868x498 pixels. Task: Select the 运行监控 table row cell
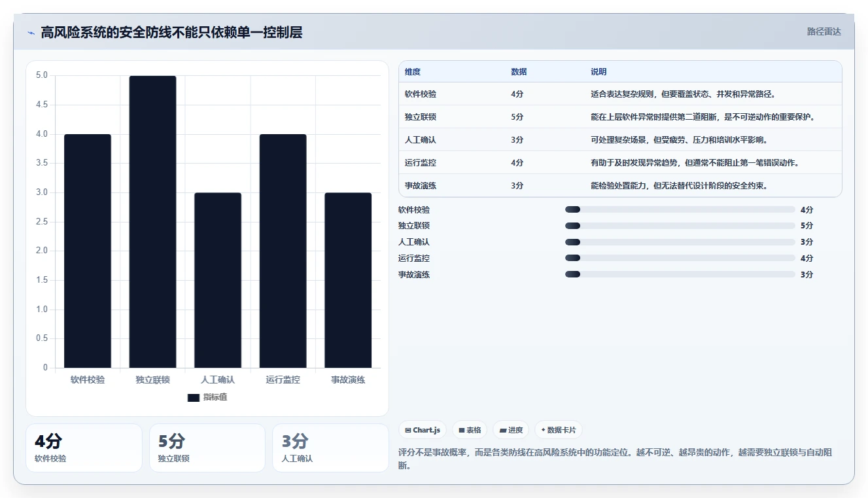pos(421,163)
